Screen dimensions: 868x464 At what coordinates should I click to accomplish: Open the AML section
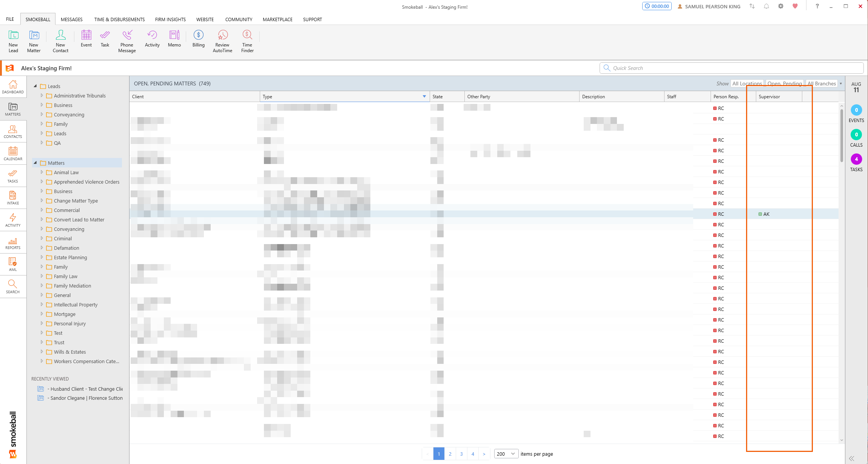[x=13, y=264]
